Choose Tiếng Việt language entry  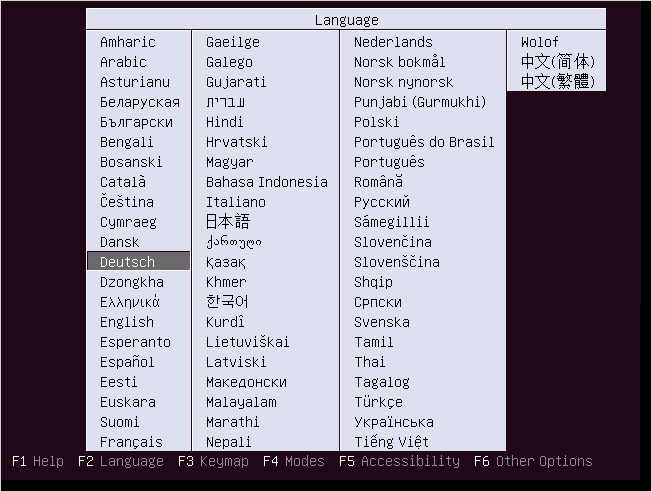point(391,442)
